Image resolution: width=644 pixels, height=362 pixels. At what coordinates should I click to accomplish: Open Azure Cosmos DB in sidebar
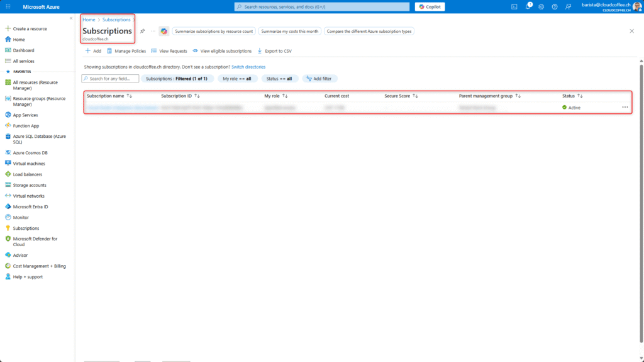coord(26,152)
